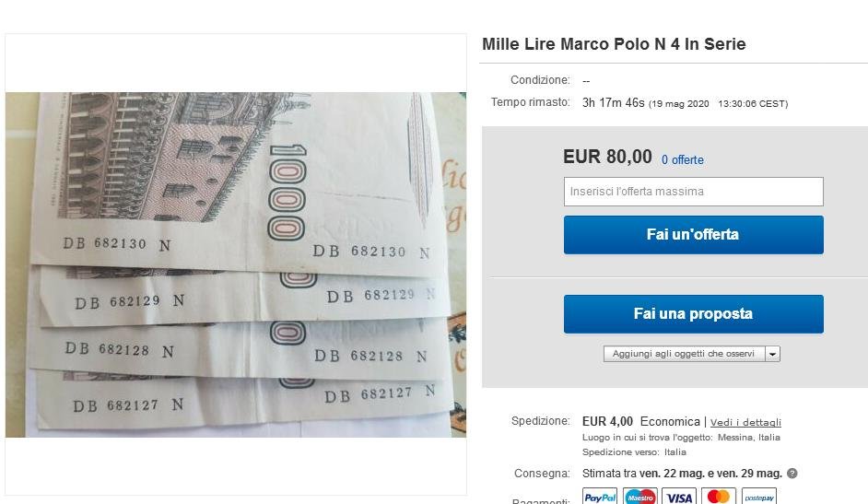Open delivery estimate help question mark

tap(792, 474)
